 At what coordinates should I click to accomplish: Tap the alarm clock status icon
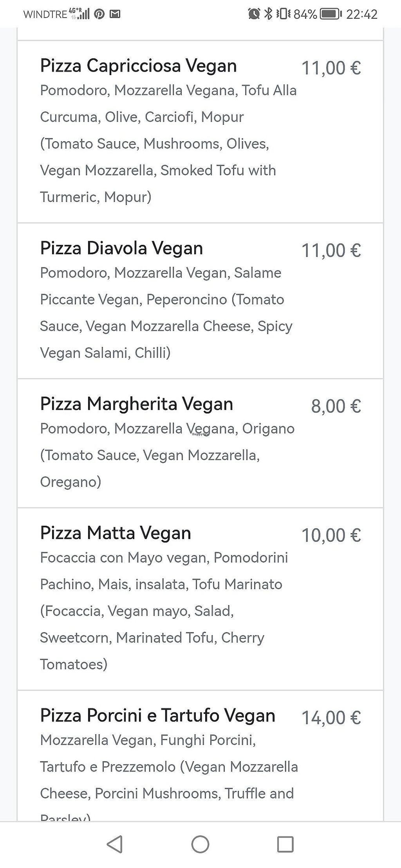pyautogui.click(x=254, y=14)
